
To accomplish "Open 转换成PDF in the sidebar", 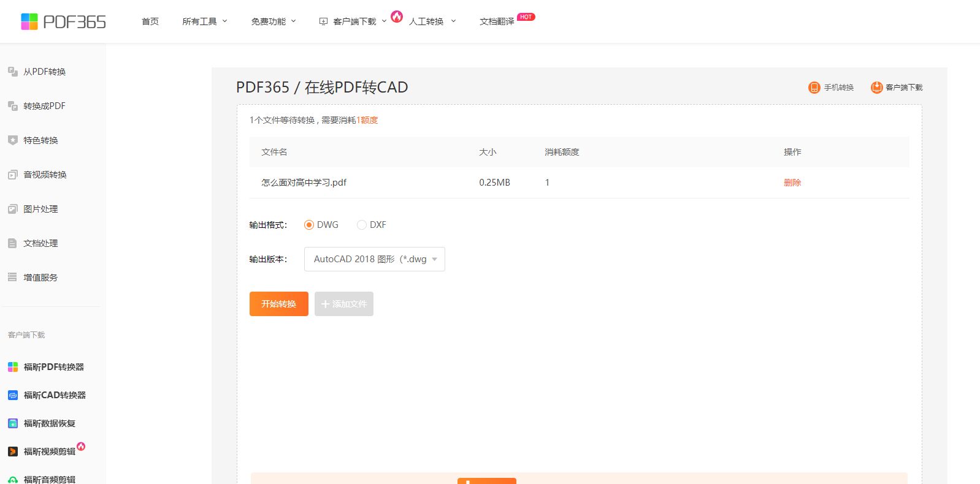I will [44, 106].
